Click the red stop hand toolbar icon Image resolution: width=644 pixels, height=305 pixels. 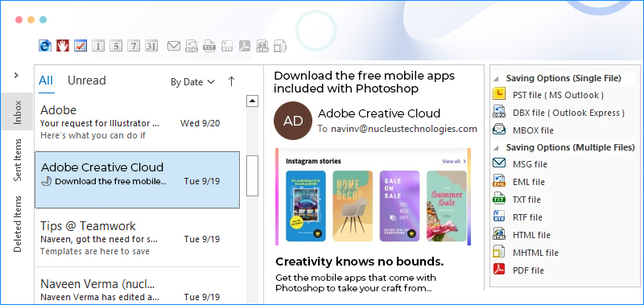coord(63,46)
